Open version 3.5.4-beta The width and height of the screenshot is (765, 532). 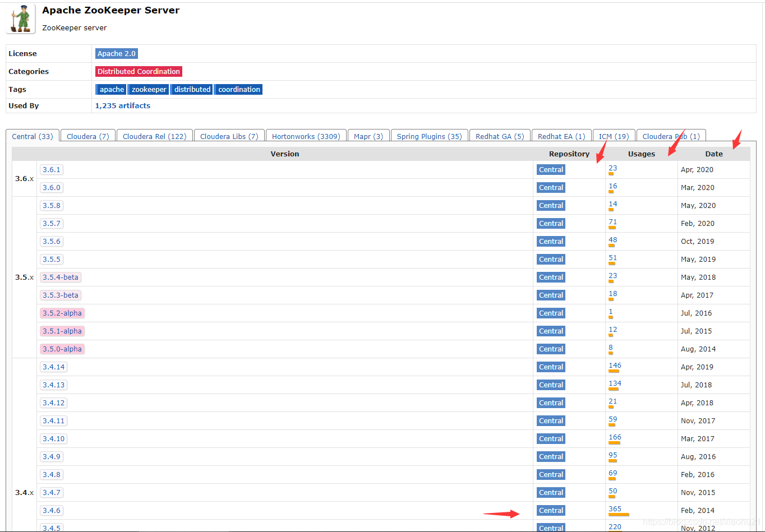[x=61, y=277]
